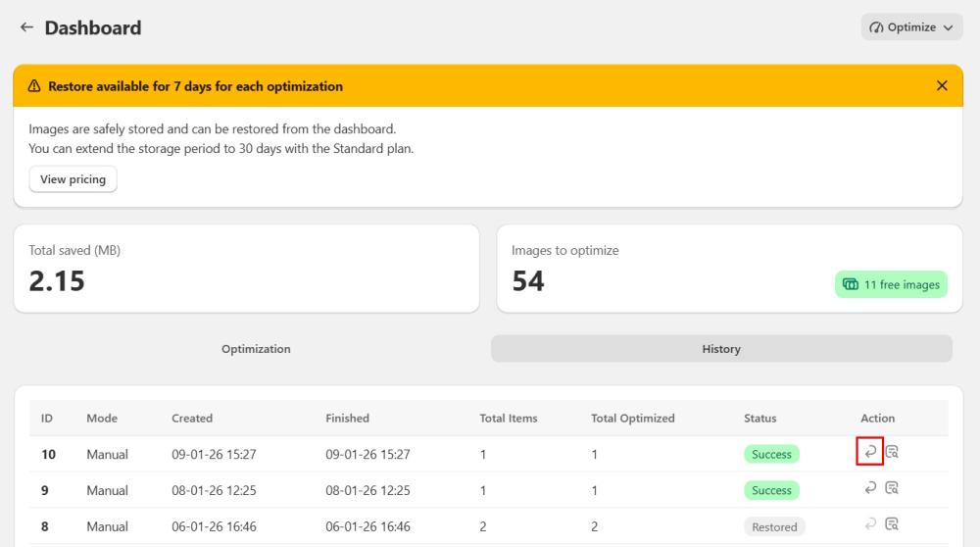The width and height of the screenshot is (980, 547).
Task: Dismiss the restore availability banner
Action: click(942, 86)
